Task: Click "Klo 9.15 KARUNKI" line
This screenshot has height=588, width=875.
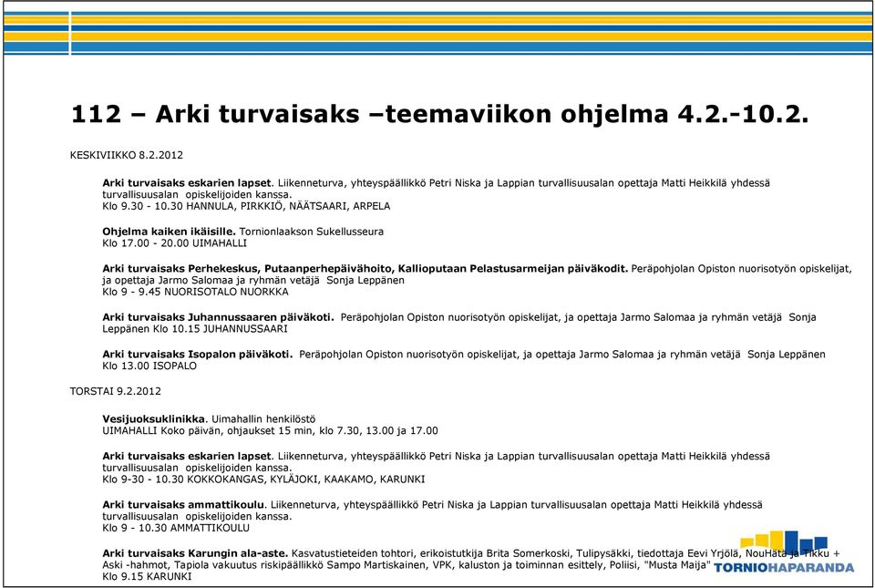Action: pyautogui.click(x=147, y=576)
